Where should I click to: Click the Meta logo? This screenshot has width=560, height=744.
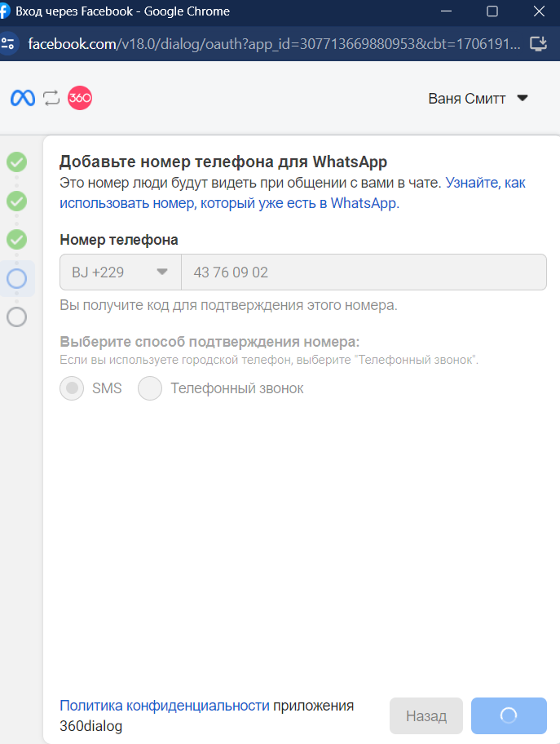pyautogui.click(x=23, y=98)
